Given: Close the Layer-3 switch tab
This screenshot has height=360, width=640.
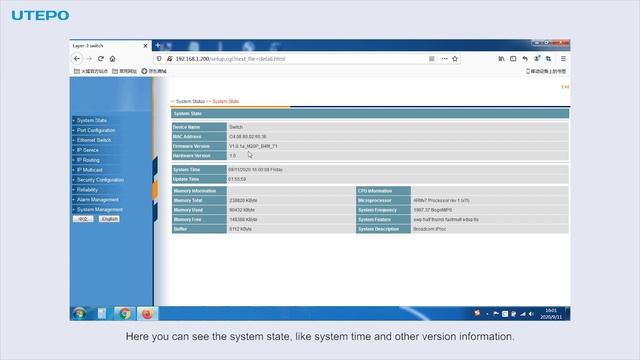Looking at the screenshot, I should [x=145, y=46].
